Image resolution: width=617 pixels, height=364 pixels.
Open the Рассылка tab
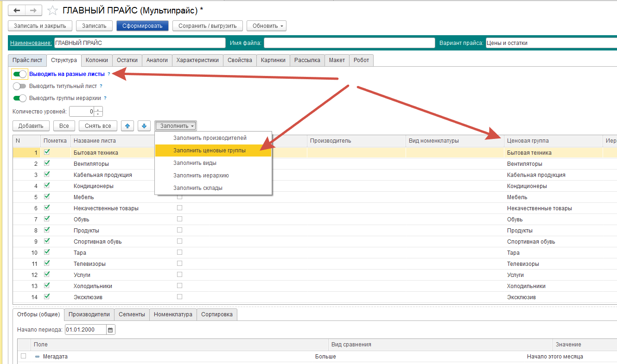pos(307,60)
